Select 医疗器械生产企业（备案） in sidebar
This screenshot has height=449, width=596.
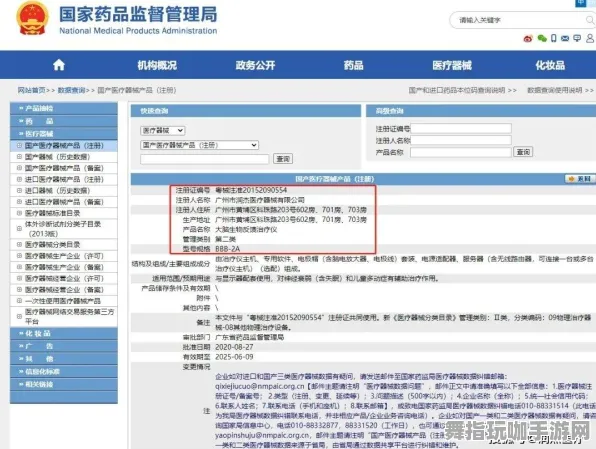(64, 267)
